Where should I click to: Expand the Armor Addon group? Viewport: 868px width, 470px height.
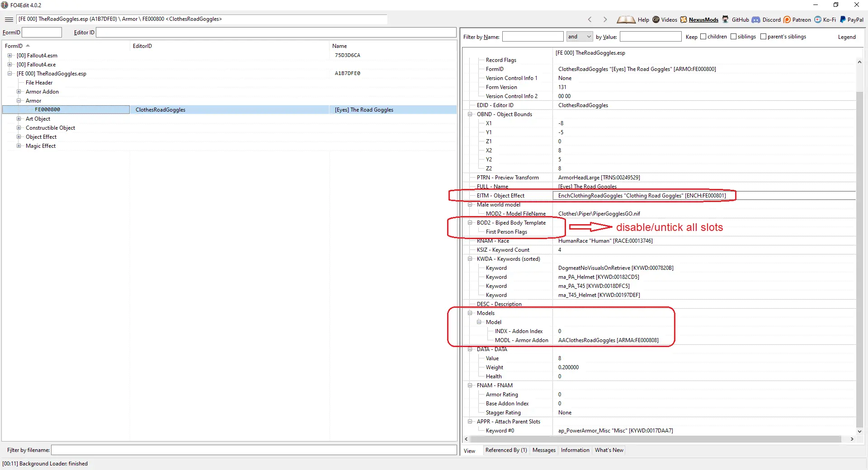click(x=19, y=92)
